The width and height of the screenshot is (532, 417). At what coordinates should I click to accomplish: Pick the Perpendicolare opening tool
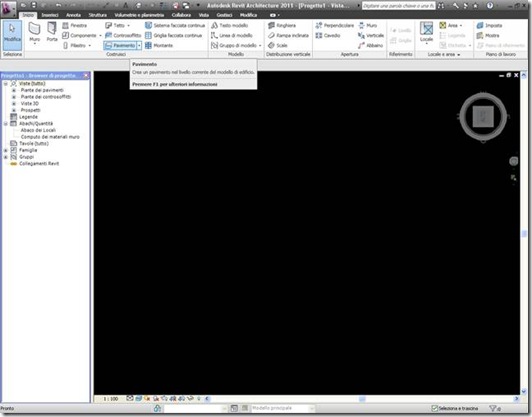335,25
